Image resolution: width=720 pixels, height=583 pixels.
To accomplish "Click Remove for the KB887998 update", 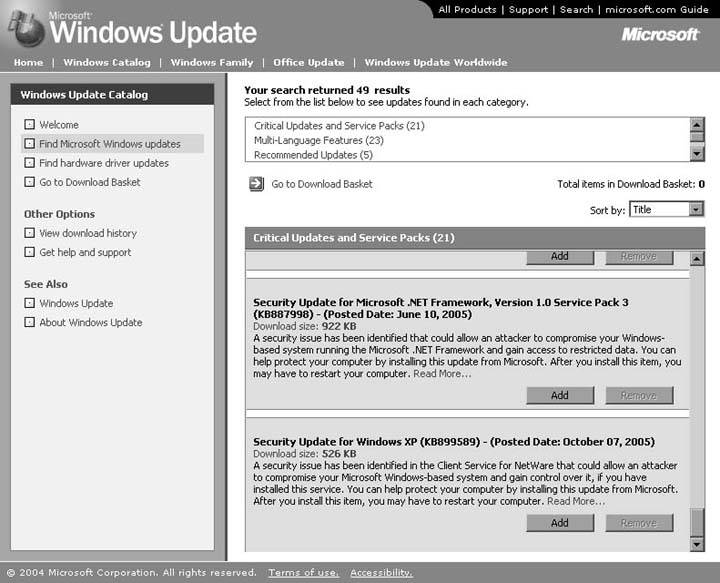I will click(x=639, y=395).
